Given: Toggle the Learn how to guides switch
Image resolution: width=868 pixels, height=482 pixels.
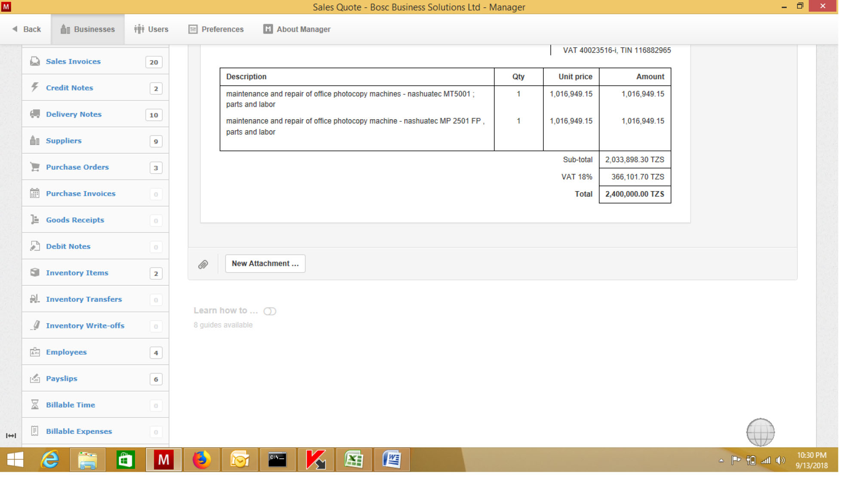Looking at the screenshot, I should click(270, 311).
